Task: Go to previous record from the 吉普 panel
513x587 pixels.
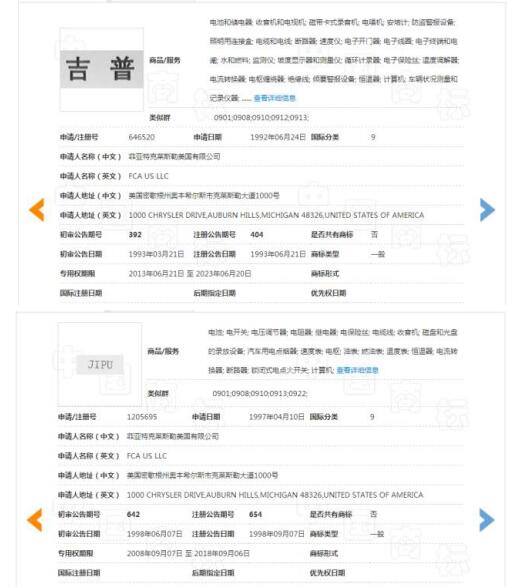Action: (37, 210)
